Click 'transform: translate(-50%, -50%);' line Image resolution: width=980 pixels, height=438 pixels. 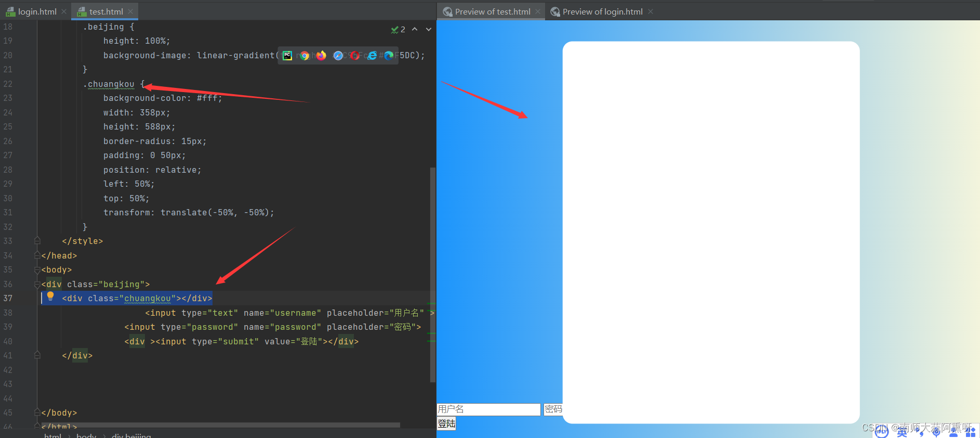(189, 213)
